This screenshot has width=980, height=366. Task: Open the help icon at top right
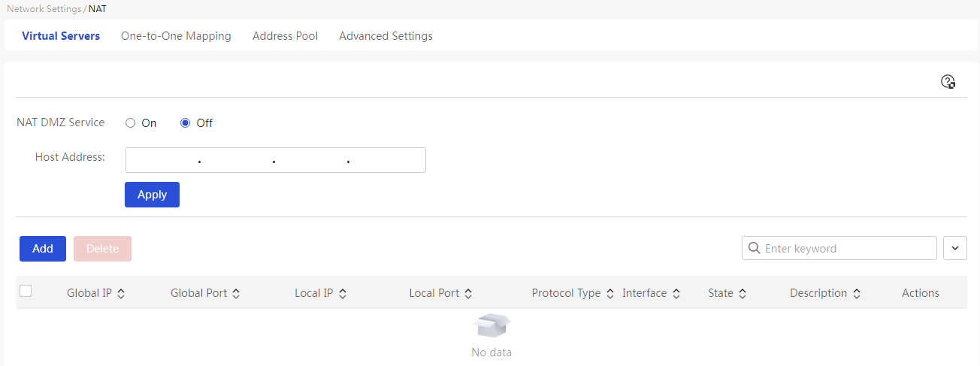click(x=948, y=82)
